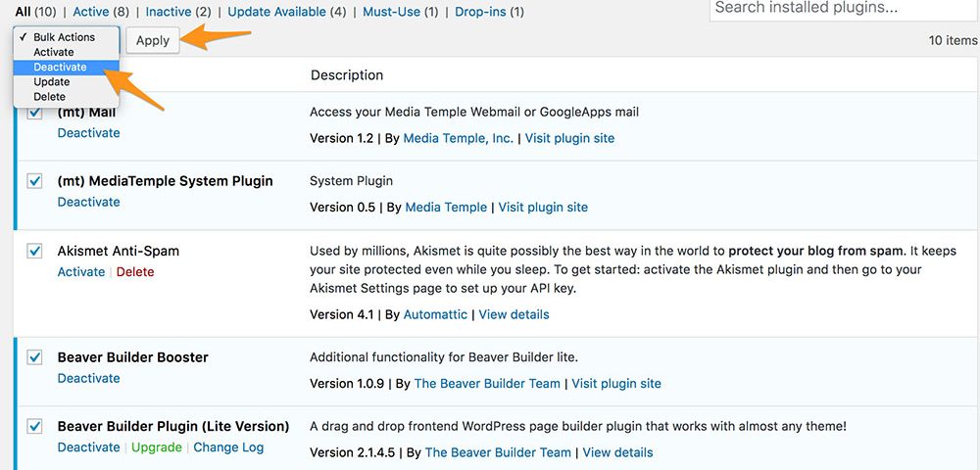Image resolution: width=980 pixels, height=470 pixels.
Task: Click the Beaver Builder Booster plugin name
Action: tap(133, 357)
